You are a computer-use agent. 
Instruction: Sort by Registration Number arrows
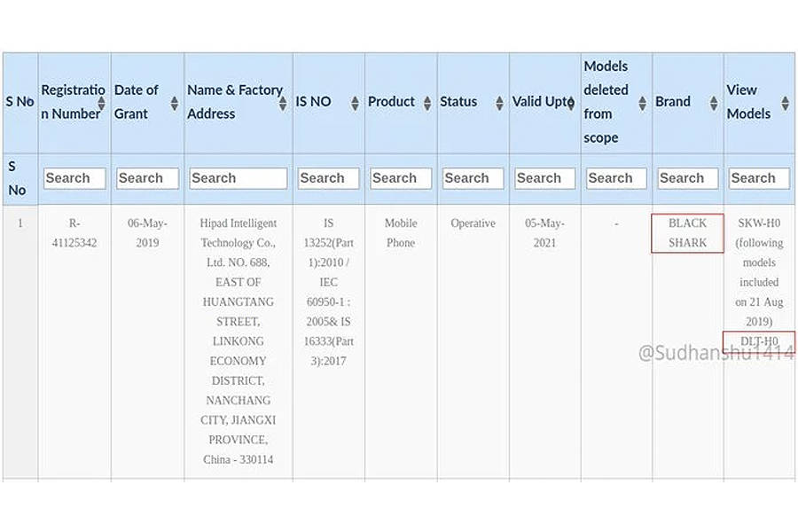point(101,104)
